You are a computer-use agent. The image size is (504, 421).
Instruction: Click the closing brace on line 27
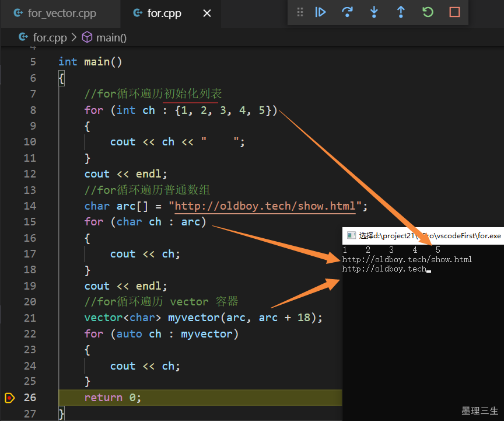[x=61, y=414]
